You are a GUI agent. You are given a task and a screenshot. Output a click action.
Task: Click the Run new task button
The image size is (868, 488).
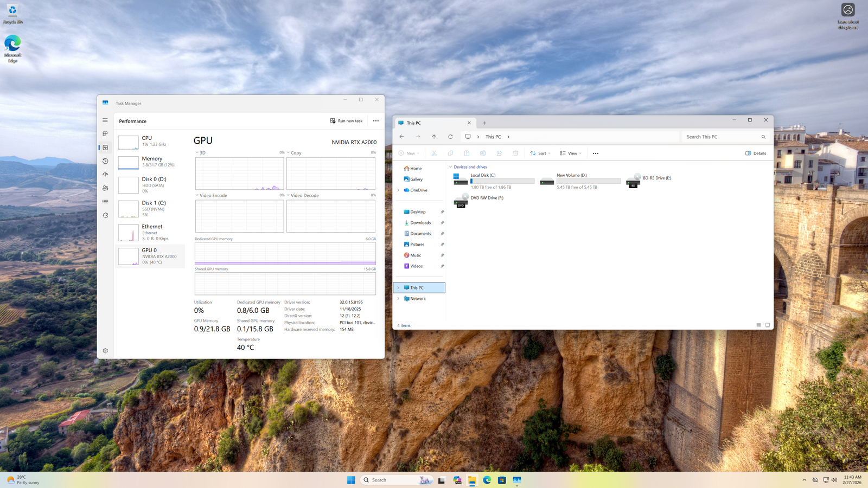[346, 121]
